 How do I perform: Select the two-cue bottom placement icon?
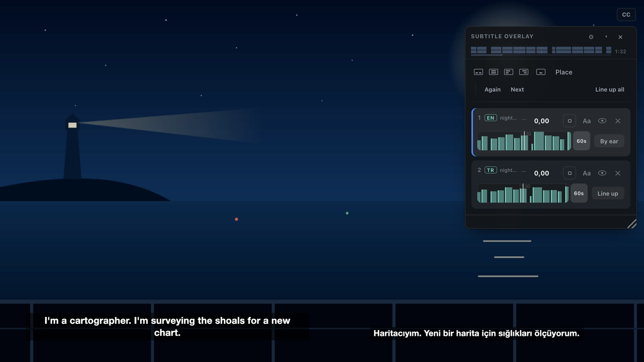pos(478,72)
